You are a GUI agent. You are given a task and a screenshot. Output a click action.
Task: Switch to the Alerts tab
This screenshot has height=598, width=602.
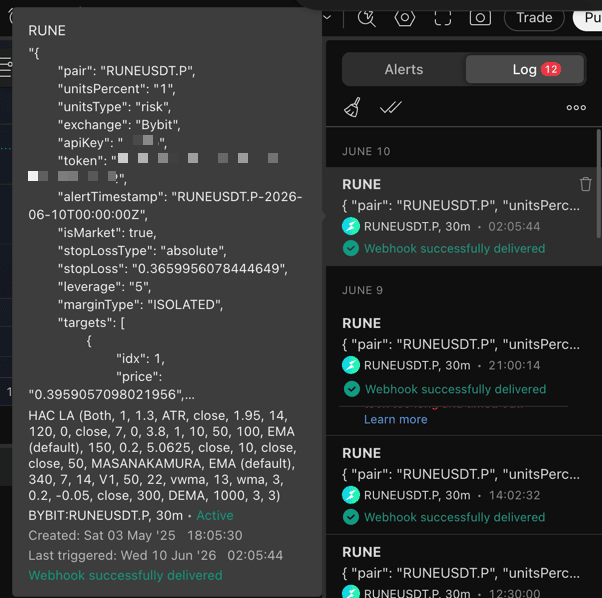[404, 69]
